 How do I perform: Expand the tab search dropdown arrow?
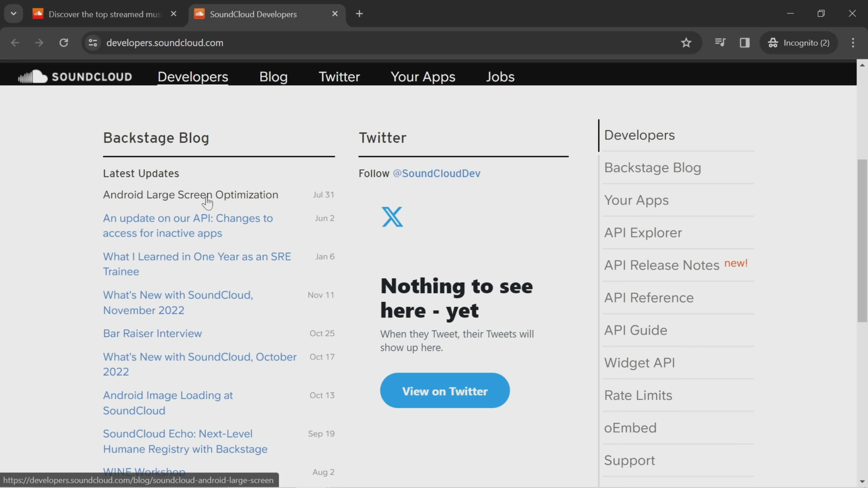click(x=14, y=14)
